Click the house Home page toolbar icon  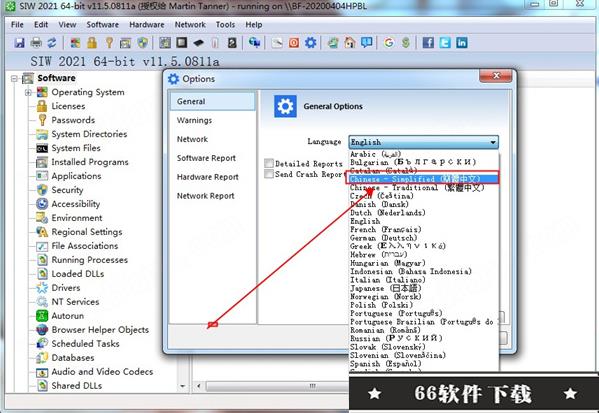pos(350,42)
